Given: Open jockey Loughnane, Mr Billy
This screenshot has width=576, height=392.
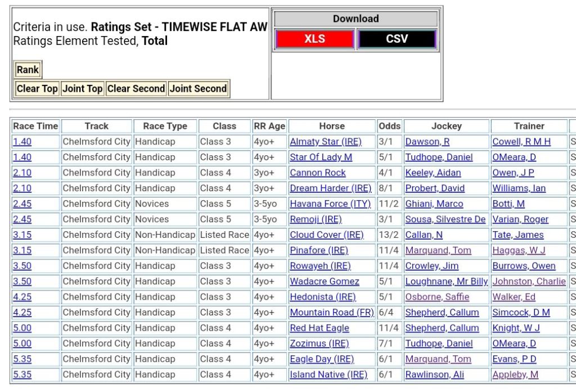Looking at the screenshot, I should pyautogui.click(x=446, y=281).
